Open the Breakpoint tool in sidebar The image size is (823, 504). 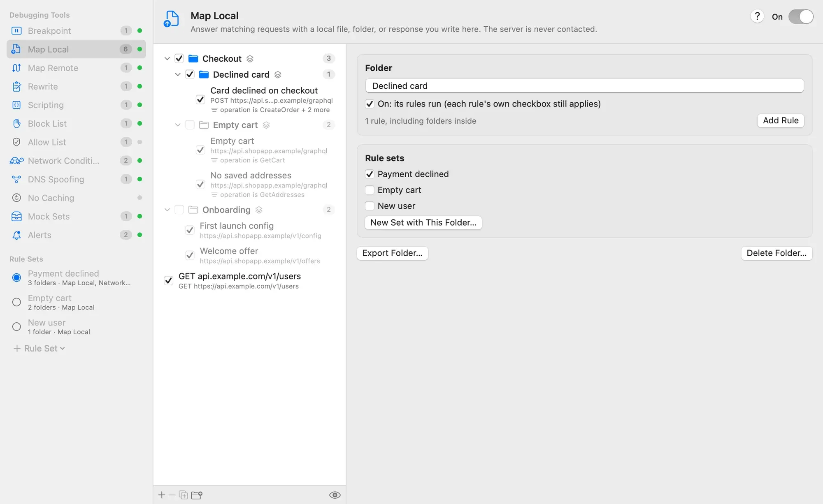coord(76,31)
